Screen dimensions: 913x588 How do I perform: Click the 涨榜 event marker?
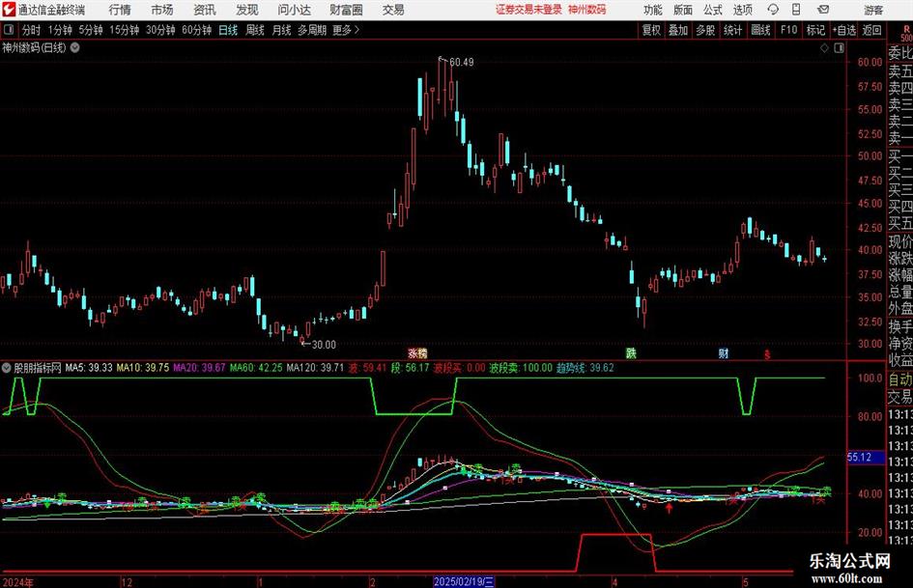pyautogui.click(x=417, y=353)
